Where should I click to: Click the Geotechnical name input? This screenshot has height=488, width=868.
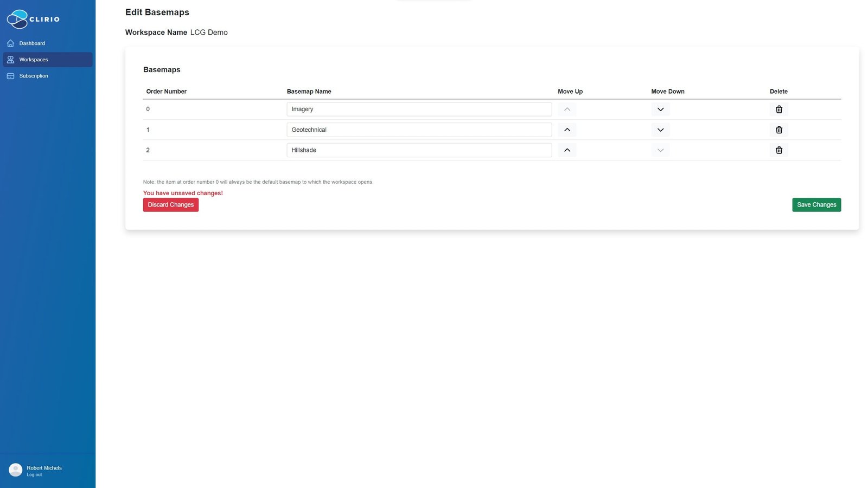(x=419, y=130)
